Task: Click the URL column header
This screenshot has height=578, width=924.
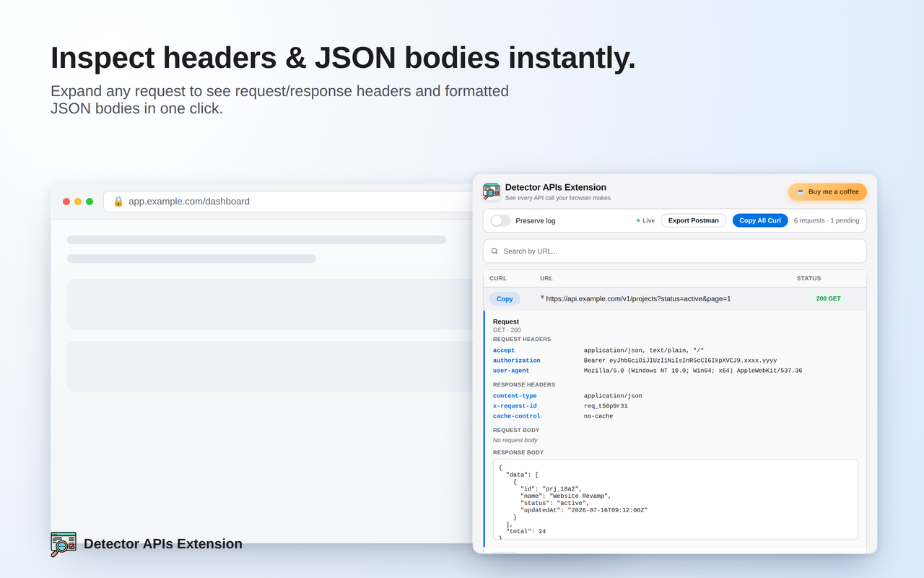Action: [546, 278]
